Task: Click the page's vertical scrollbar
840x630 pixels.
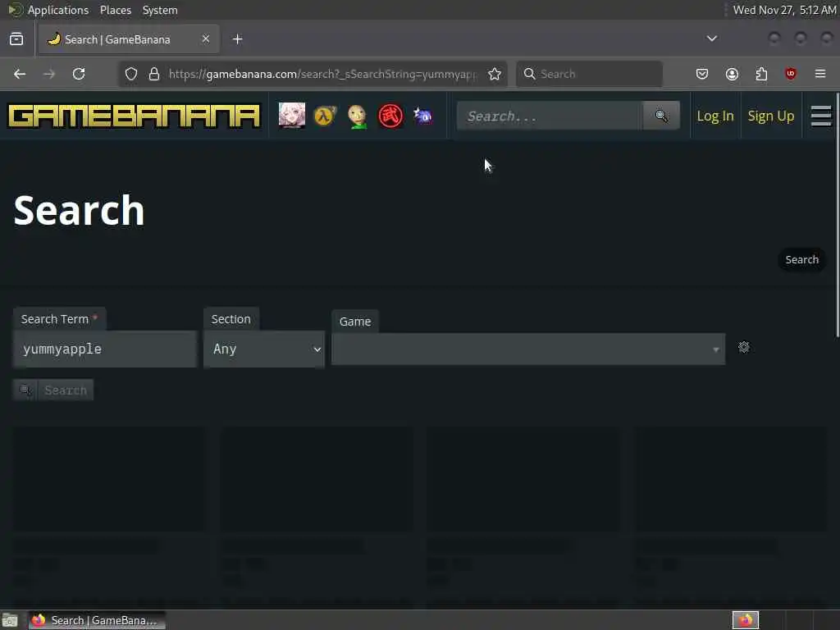Action: pyautogui.click(x=837, y=216)
